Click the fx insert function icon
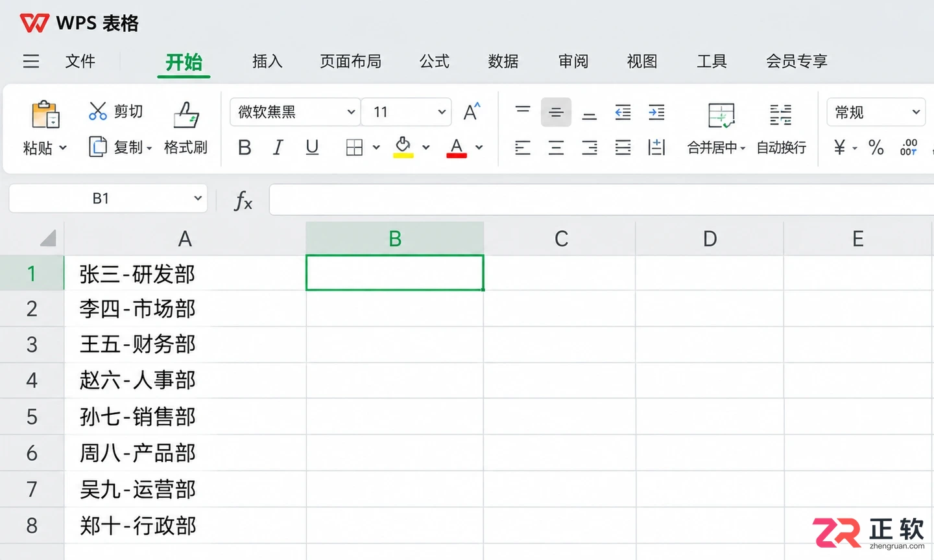 243,200
